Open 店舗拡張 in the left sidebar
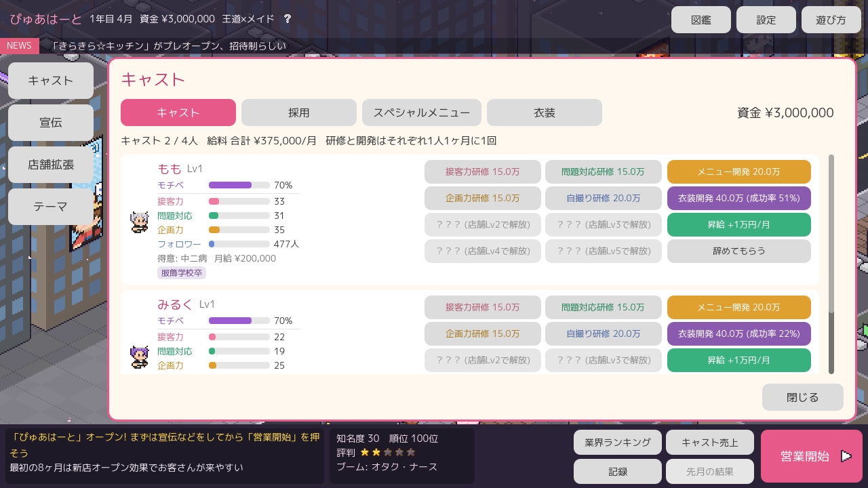 coord(51,165)
